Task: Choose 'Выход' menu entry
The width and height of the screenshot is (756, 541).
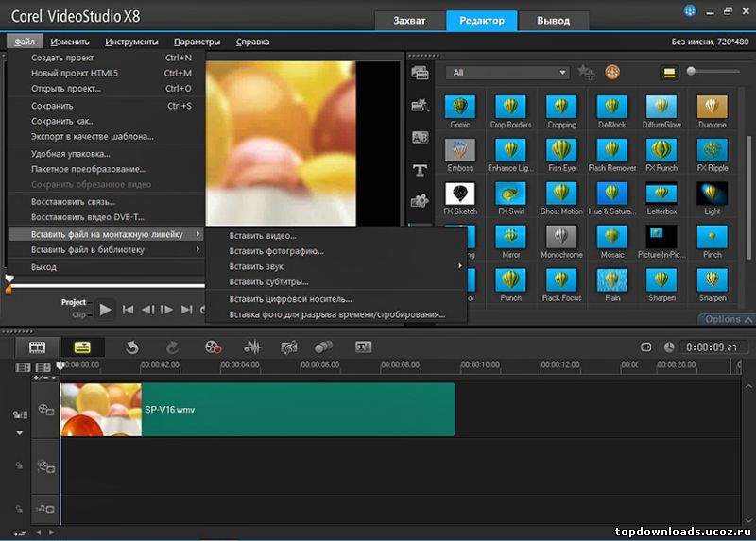Action: [106, 267]
